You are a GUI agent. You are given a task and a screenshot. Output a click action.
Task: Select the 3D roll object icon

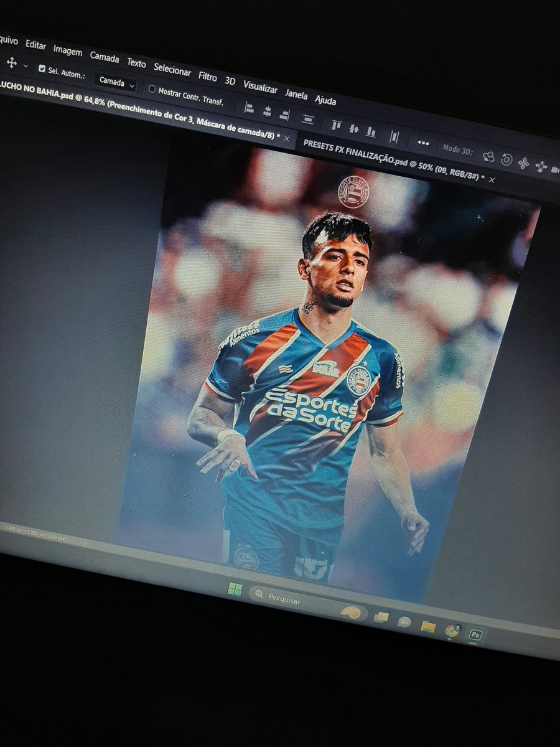tap(506, 160)
